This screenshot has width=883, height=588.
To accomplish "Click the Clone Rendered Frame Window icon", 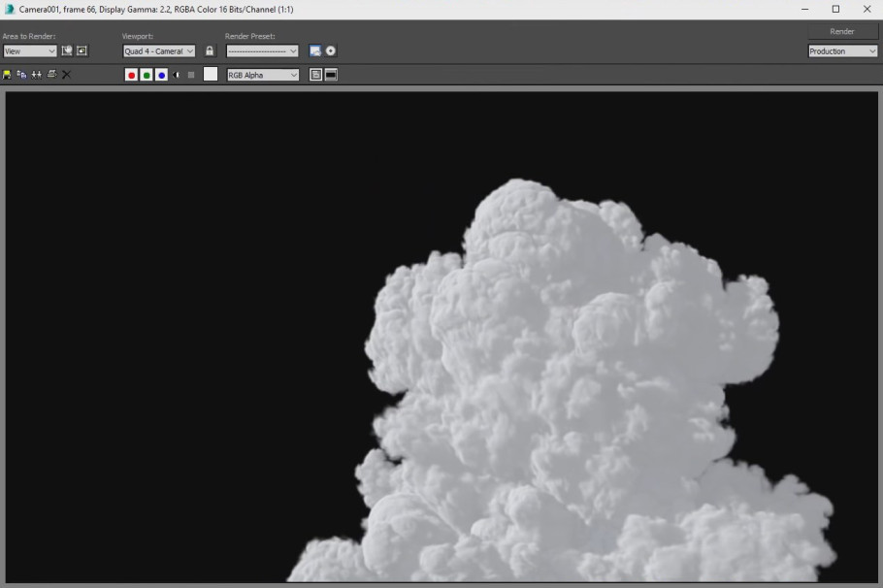I will pyautogui.click(x=37, y=75).
